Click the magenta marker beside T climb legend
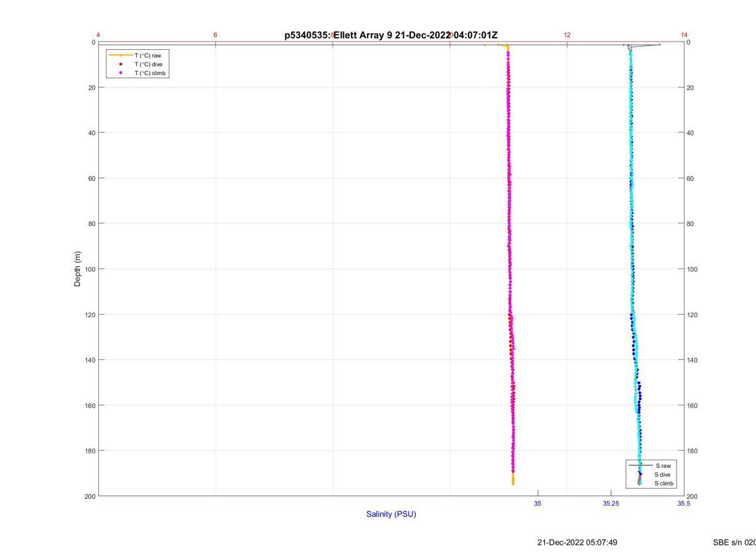Image resolution: width=756 pixels, height=558 pixels. click(120, 73)
